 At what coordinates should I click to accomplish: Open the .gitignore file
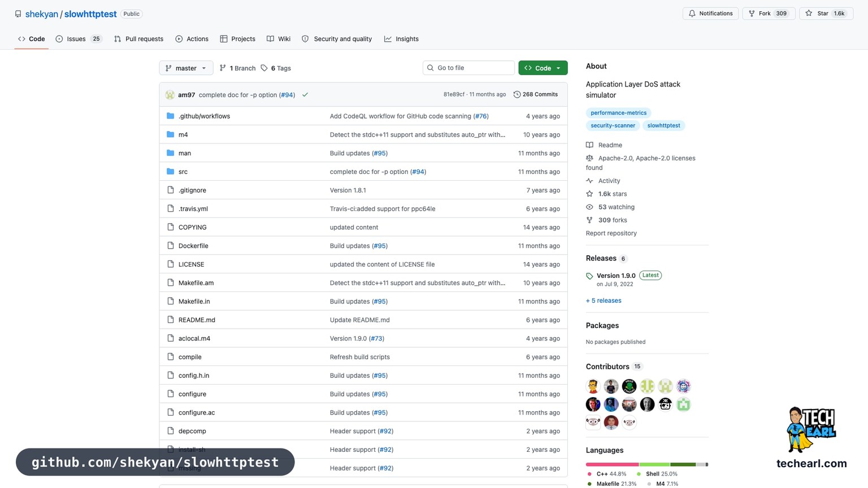[x=192, y=190]
